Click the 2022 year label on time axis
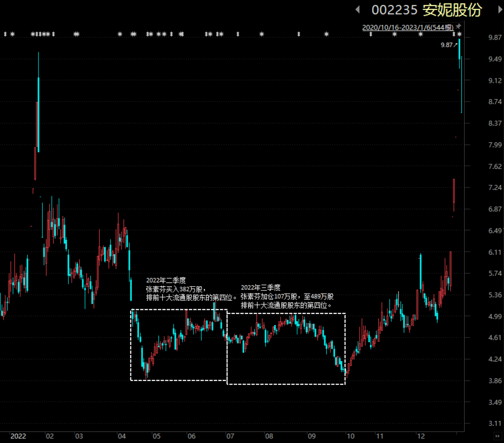504x443 pixels. (x=18, y=436)
